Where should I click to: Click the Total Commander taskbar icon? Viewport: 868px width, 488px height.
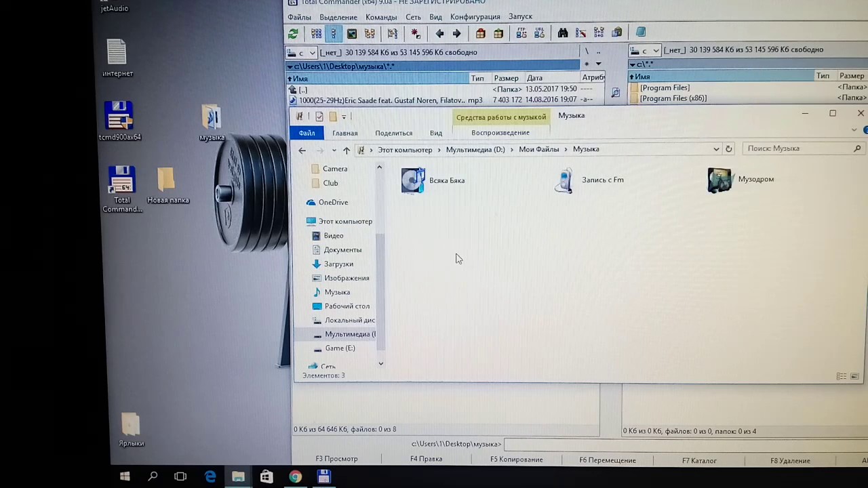pos(323,476)
